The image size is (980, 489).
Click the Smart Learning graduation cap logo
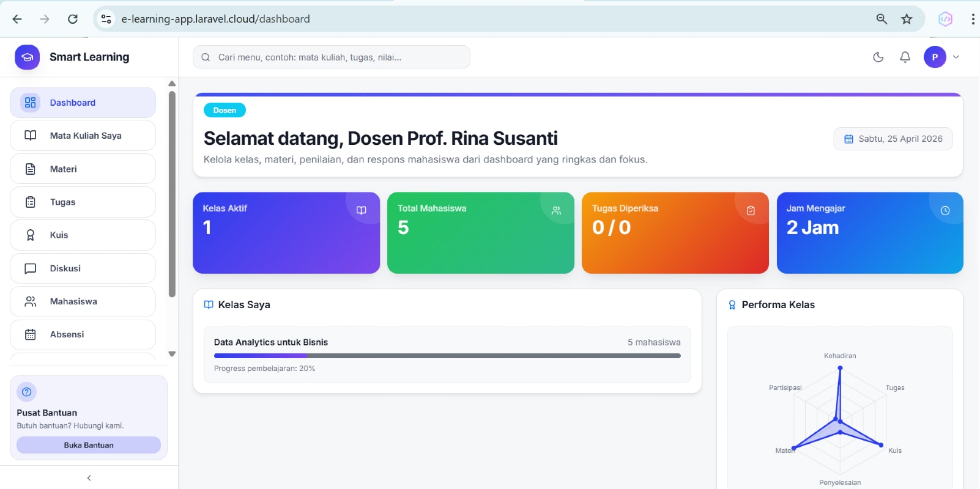click(27, 57)
